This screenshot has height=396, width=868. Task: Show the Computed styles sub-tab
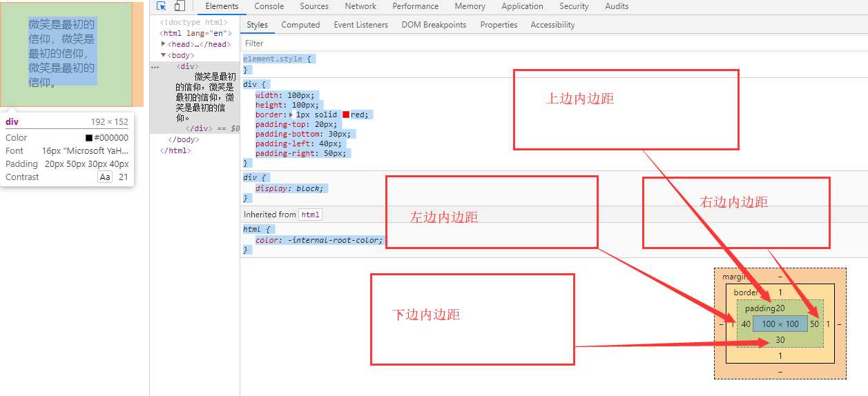tap(300, 25)
